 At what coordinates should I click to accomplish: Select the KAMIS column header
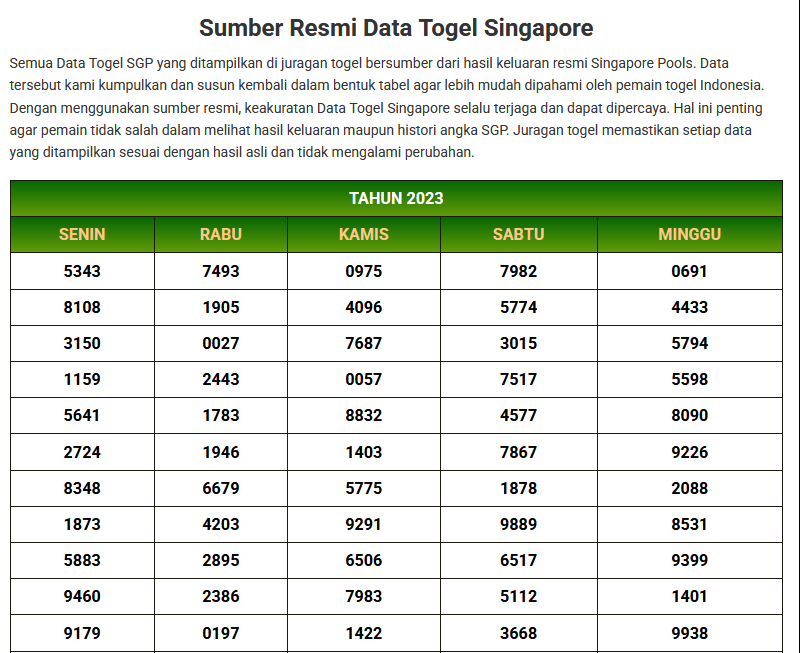(364, 235)
